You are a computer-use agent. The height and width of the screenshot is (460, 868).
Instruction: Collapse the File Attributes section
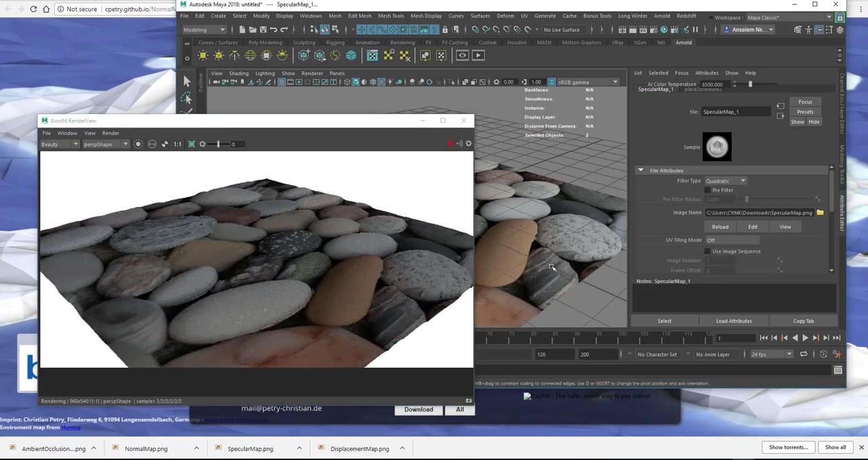point(640,170)
